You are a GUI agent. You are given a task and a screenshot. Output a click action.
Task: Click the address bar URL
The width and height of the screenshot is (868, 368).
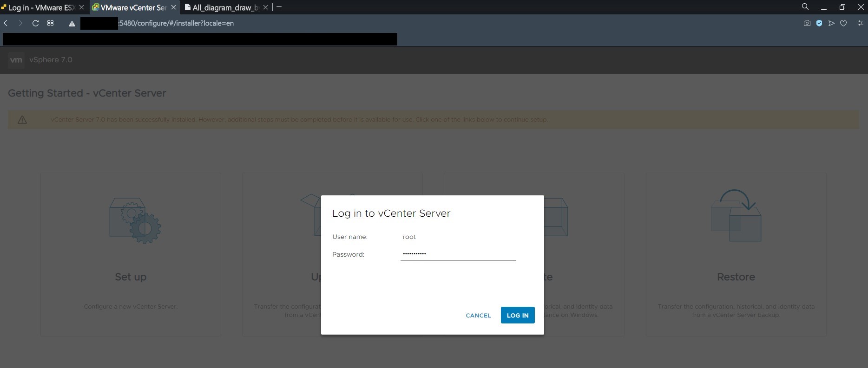tap(176, 23)
